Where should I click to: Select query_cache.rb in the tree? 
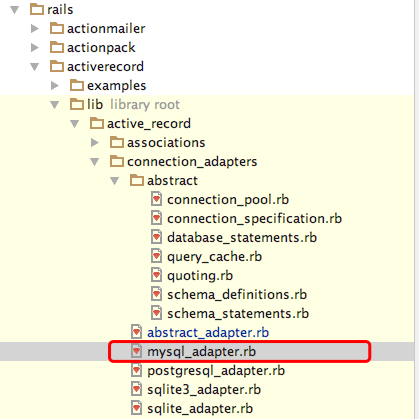pyautogui.click(x=214, y=257)
